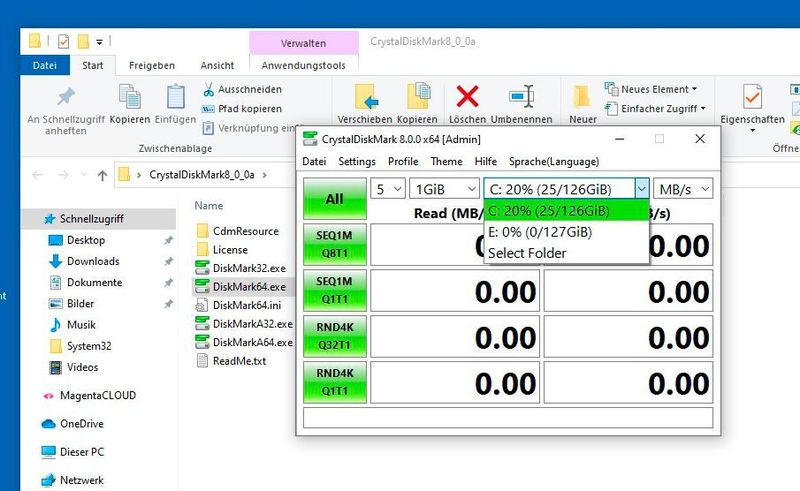Select E: 0% (0/127GiB) drive option
800x491 pixels.
click(x=566, y=232)
